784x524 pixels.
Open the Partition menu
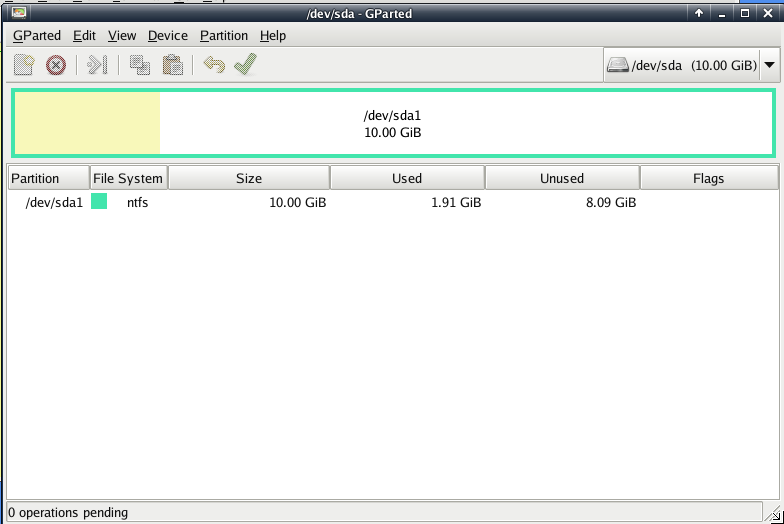tap(224, 35)
